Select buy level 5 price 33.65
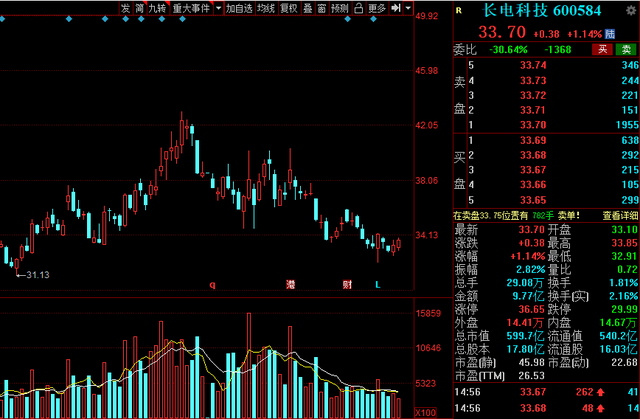Image resolution: width=640 pixels, height=419 pixels. (x=533, y=200)
